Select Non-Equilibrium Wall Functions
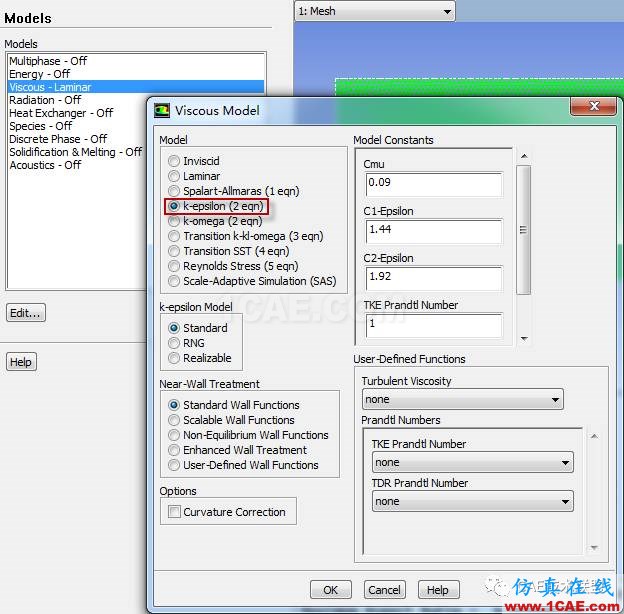The height and width of the screenshot is (614, 624). pos(174,435)
